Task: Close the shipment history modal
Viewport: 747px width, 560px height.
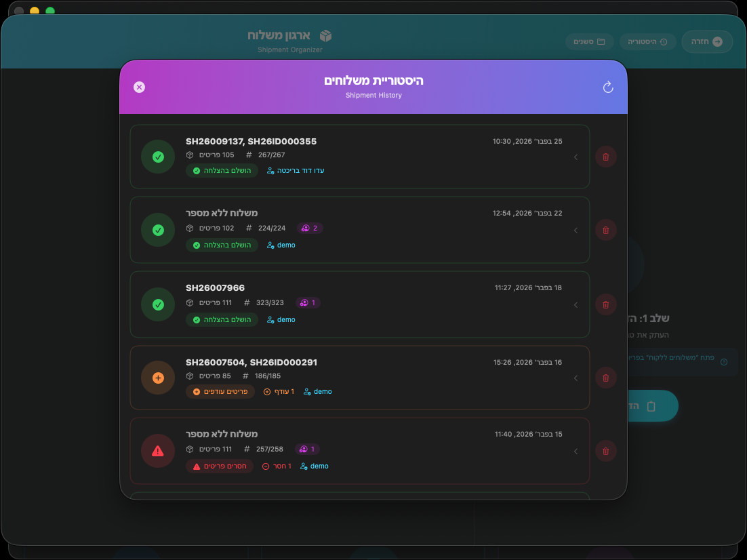Action: (x=139, y=87)
